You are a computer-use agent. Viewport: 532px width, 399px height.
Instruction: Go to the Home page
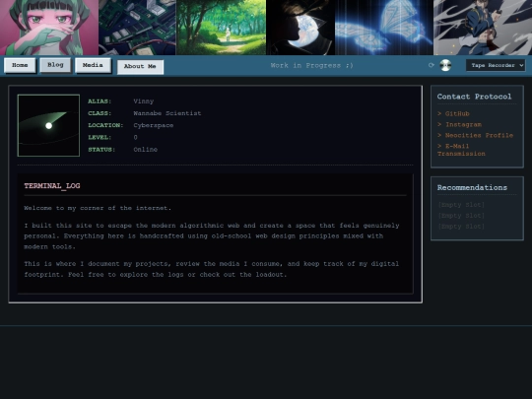(x=20, y=65)
